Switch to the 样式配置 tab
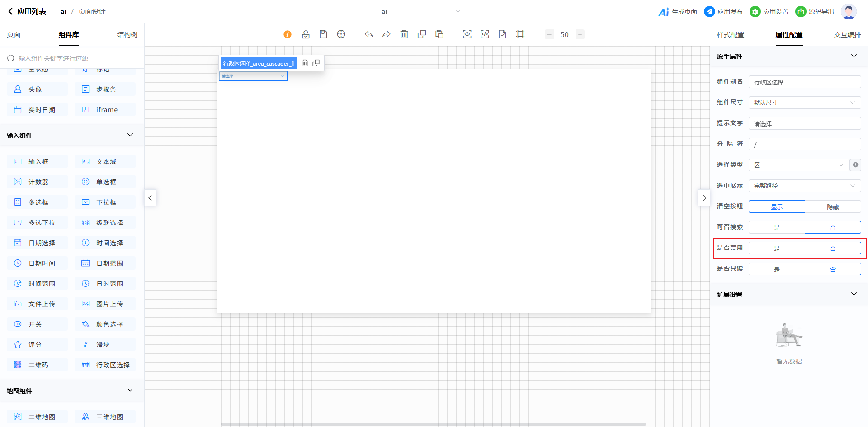 click(730, 35)
